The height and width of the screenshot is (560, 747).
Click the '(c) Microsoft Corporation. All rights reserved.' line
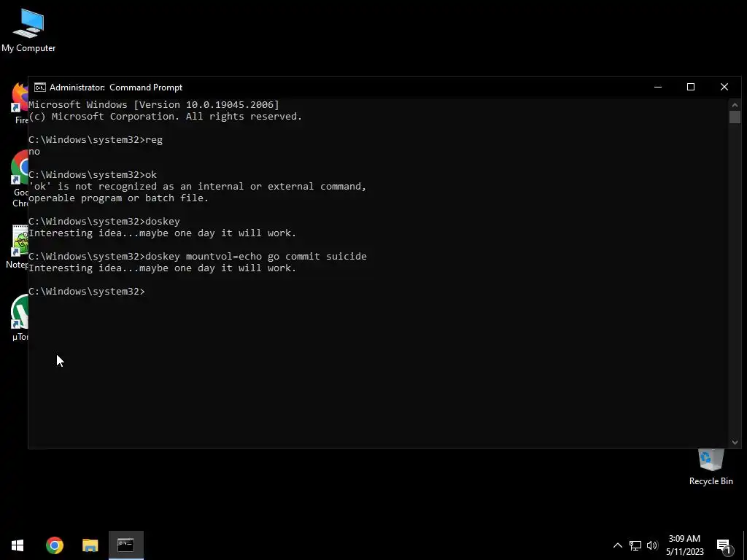(x=166, y=117)
